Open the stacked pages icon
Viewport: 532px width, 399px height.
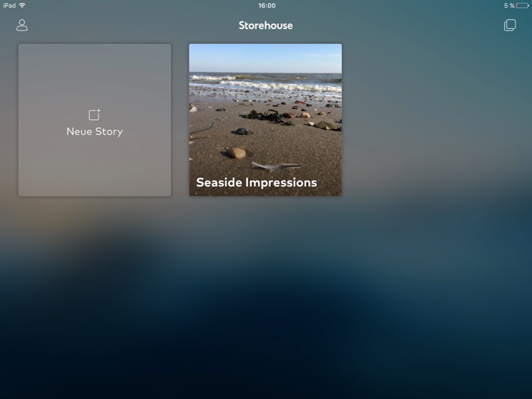click(x=509, y=25)
